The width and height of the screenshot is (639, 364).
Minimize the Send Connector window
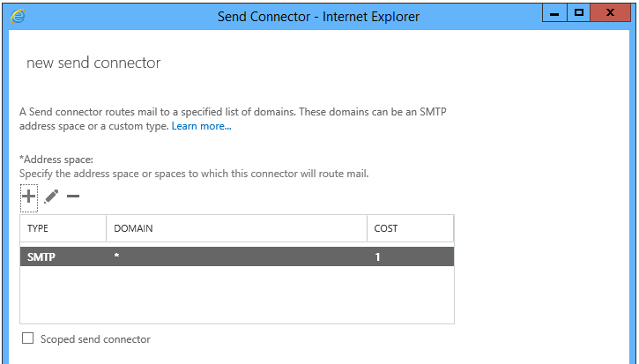[554, 13]
